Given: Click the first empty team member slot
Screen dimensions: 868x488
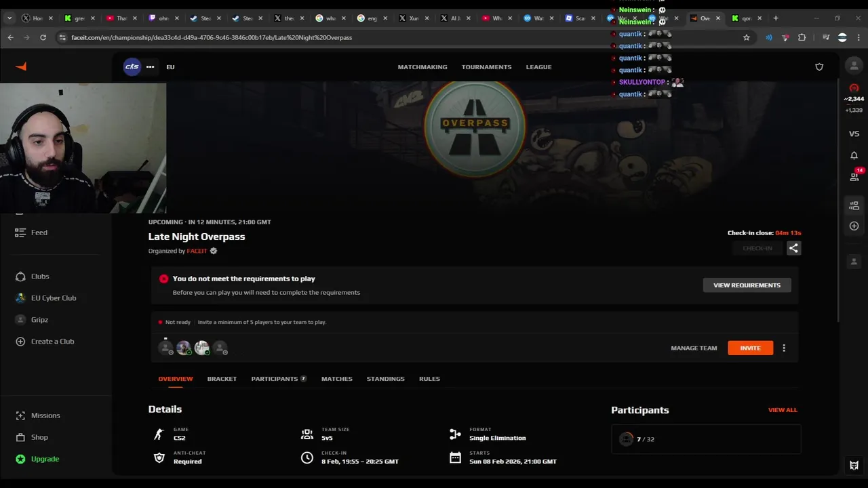Looking at the screenshot, I should click(165, 348).
